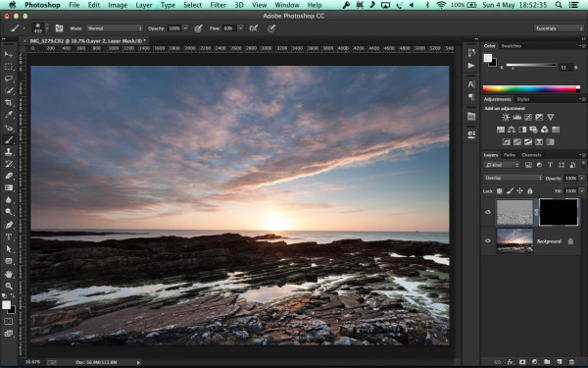Open the brush Mode Normal dropdown

coord(115,28)
